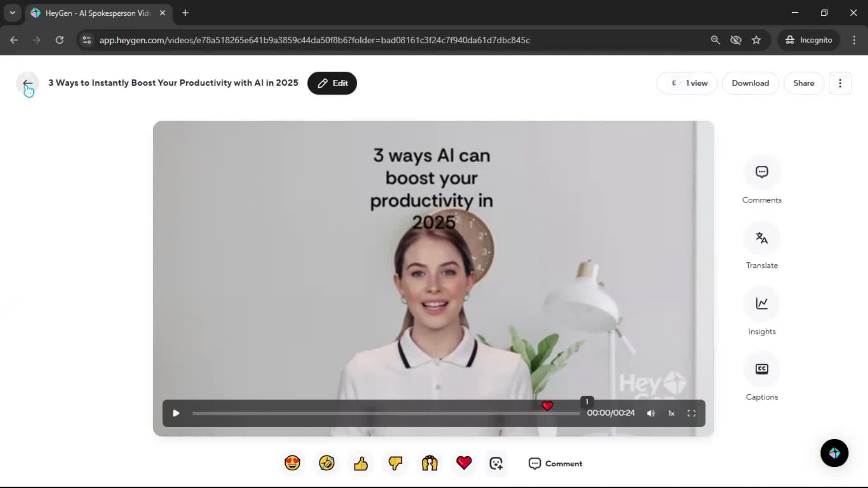Toggle fullscreen video mode
The height and width of the screenshot is (488, 868).
(x=691, y=413)
